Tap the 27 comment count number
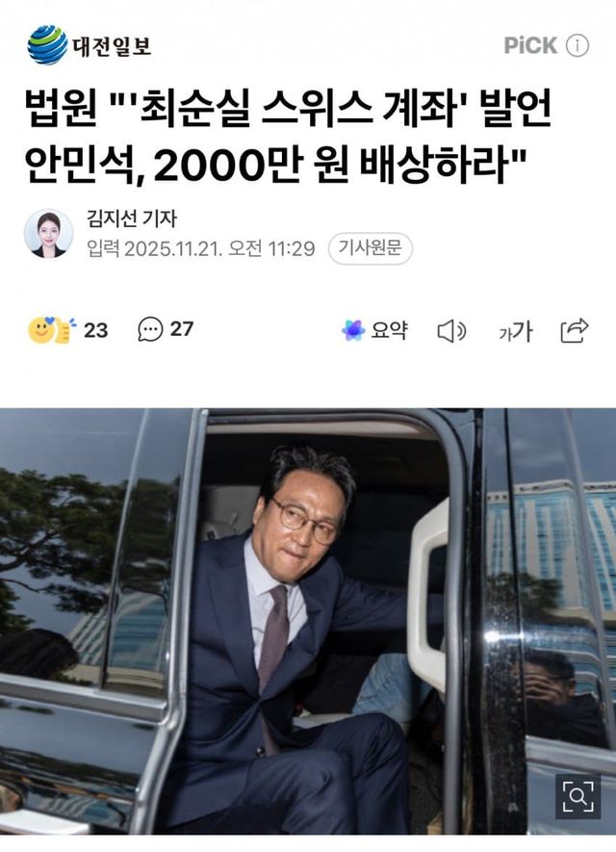This screenshot has height=852, width=616. 182,329
